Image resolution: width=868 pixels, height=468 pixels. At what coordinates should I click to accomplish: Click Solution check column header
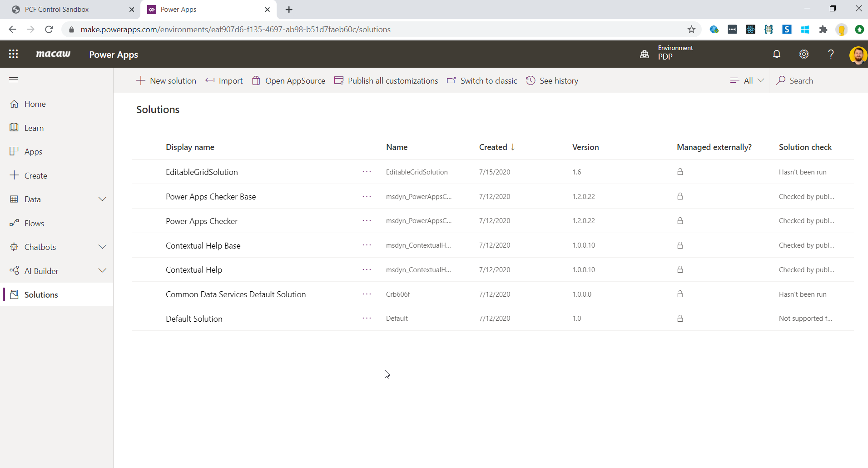(x=805, y=147)
